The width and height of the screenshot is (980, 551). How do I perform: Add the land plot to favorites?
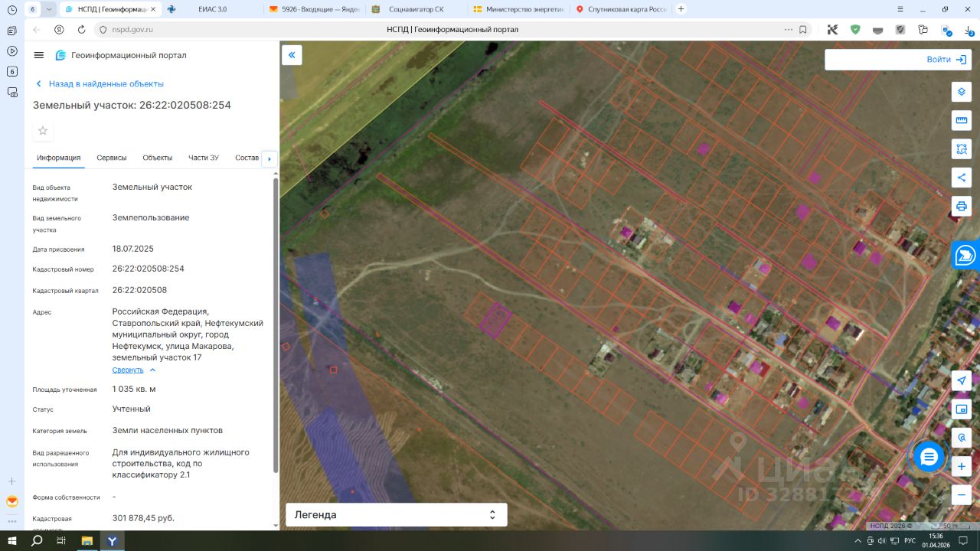(43, 131)
